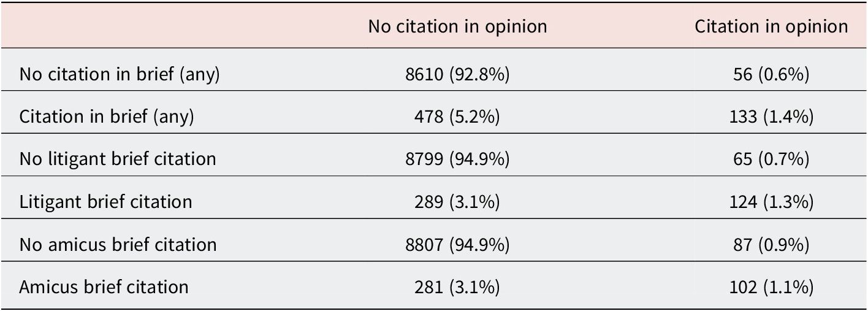Click the cell showing 124 (1.3%)
The width and height of the screenshot is (868, 311).
tap(771, 201)
